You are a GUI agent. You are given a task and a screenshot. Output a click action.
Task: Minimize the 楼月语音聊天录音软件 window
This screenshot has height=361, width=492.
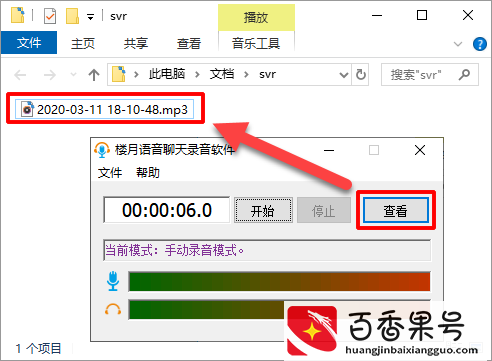pyautogui.click(x=329, y=150)
